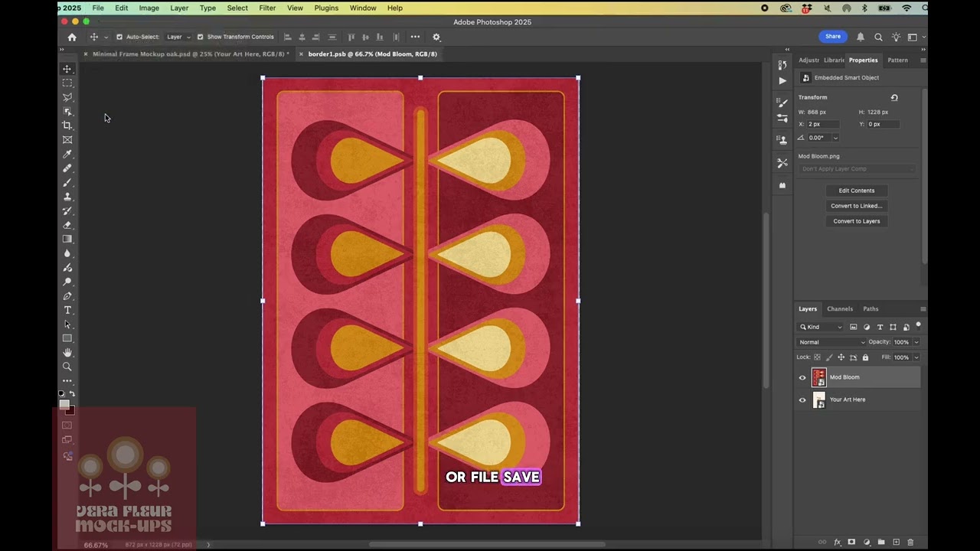Create a new layer with plus icon
The height and width of the screenshot is (551, 980).
(x=896, y=542)
